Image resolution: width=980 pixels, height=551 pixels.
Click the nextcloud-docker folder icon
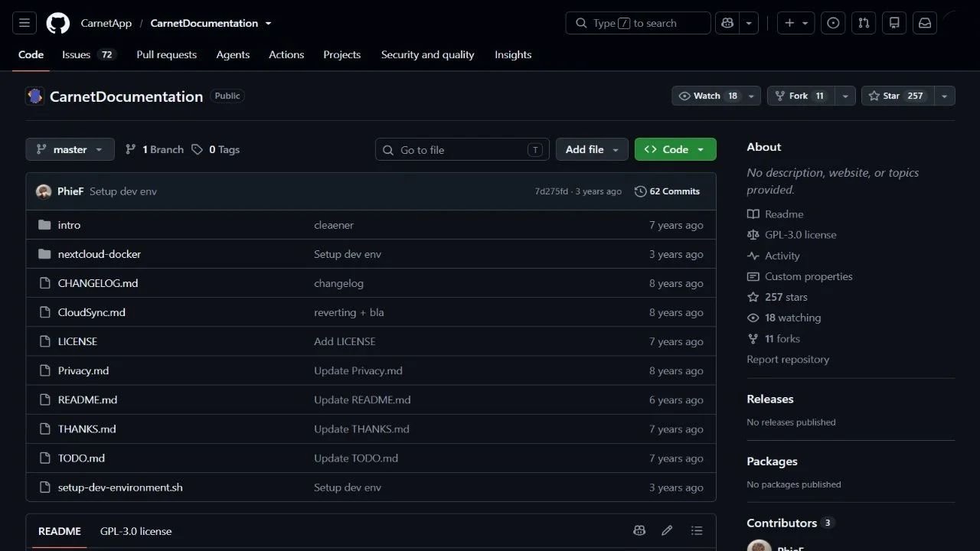(x=44, y=254)
